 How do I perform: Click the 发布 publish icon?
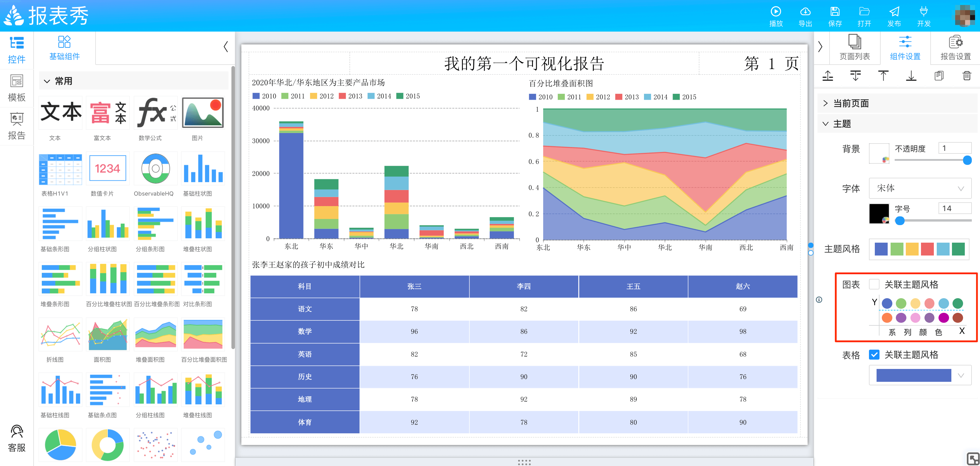[894, 11]
